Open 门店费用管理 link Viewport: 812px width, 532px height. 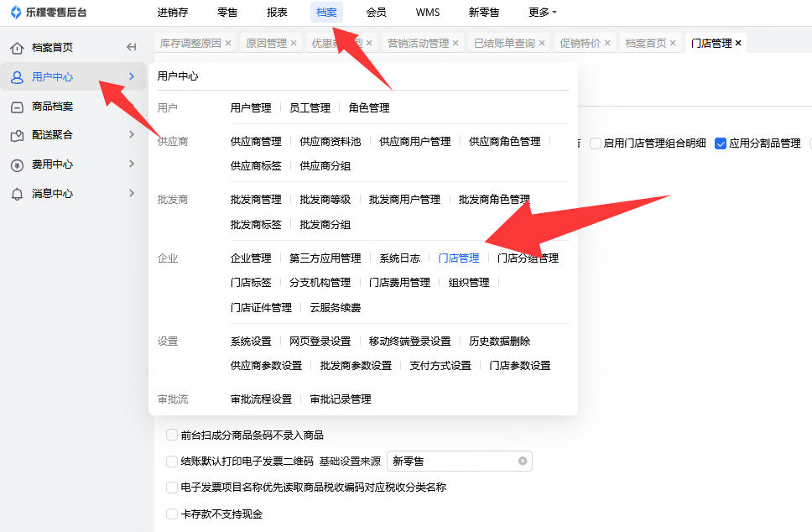click(x=399, y=282)
